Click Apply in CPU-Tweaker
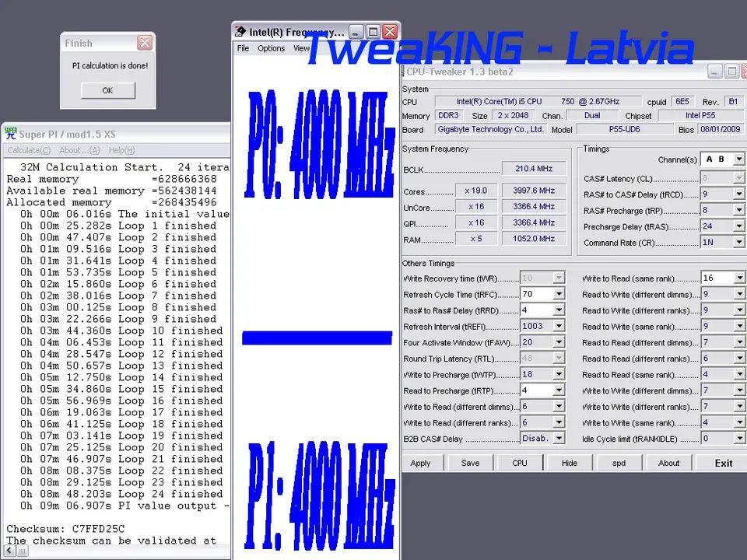 coord(421,463)
